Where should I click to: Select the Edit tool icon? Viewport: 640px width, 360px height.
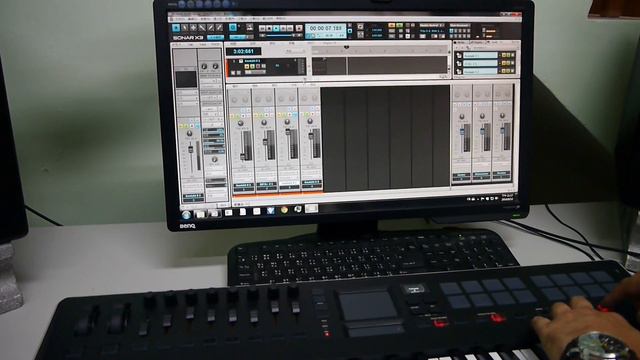(x=202, y=28)
